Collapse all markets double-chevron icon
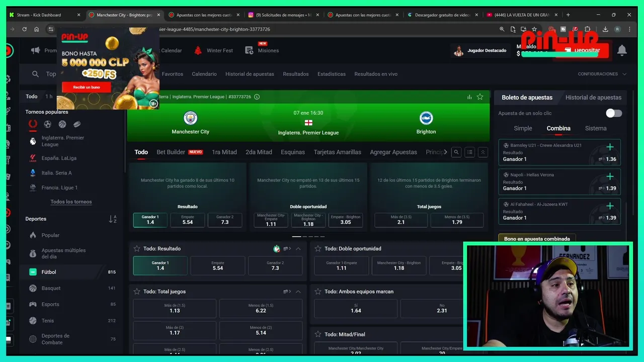The image size is (644, 362). coord(482,152)
